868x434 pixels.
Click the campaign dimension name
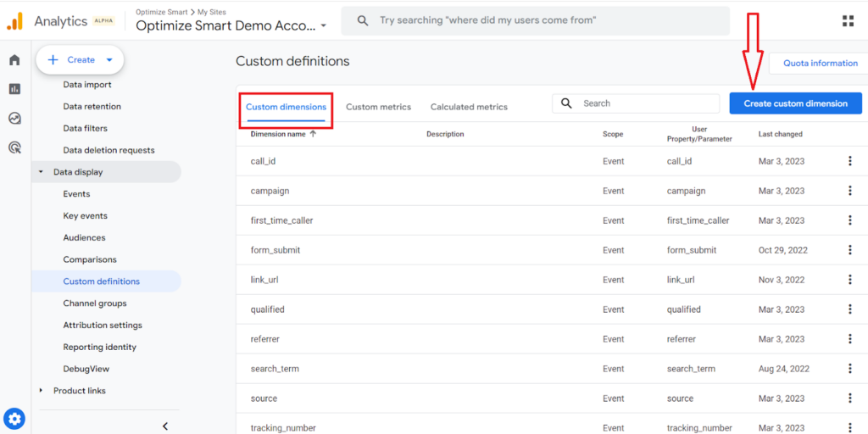click(x=270, y=191)
